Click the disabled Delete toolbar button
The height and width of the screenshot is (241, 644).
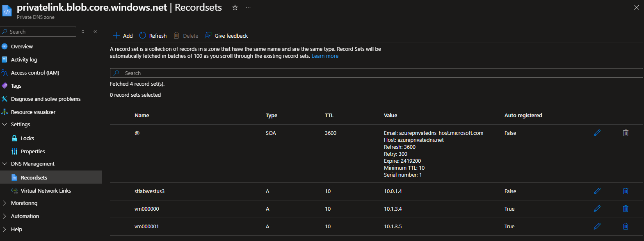186,36
